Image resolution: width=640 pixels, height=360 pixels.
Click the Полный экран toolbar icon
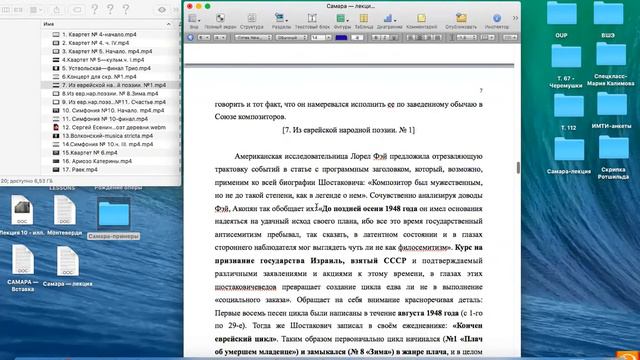point(220,18)
